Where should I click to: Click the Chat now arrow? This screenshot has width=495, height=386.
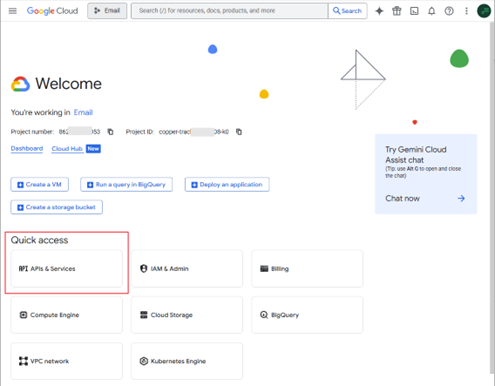(x=461, y=199)
